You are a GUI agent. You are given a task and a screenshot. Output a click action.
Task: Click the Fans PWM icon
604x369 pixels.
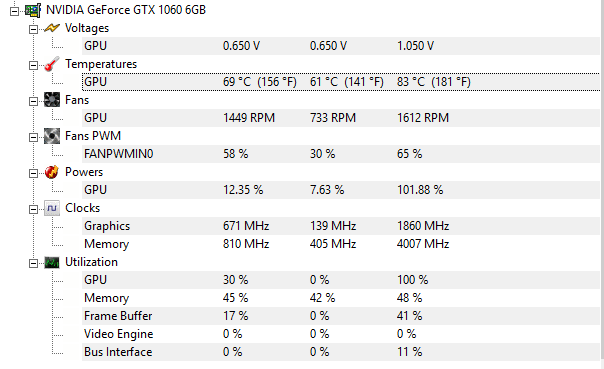(x=52, y=136)
